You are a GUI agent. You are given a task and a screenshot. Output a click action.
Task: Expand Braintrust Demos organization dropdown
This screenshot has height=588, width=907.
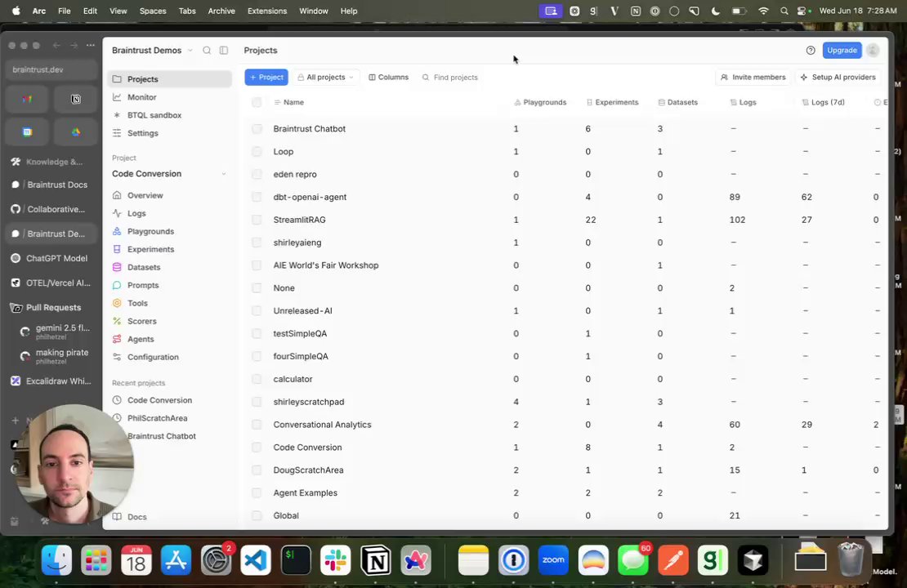pos(152,51)
